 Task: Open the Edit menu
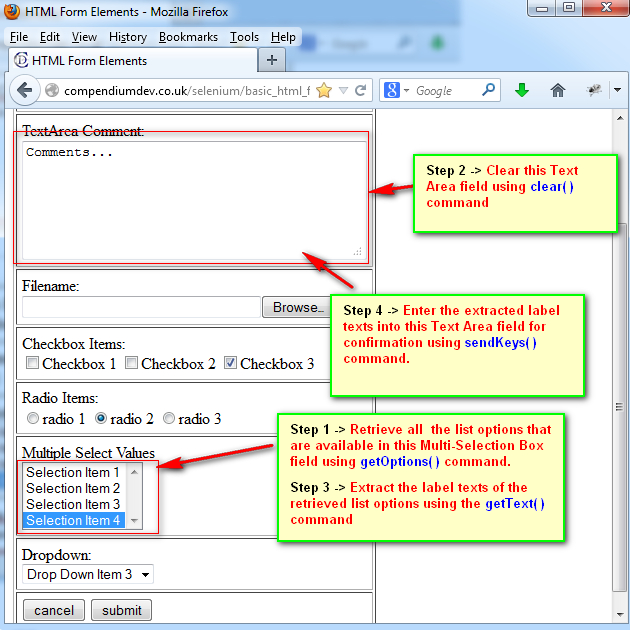click(x=50, y=37)
